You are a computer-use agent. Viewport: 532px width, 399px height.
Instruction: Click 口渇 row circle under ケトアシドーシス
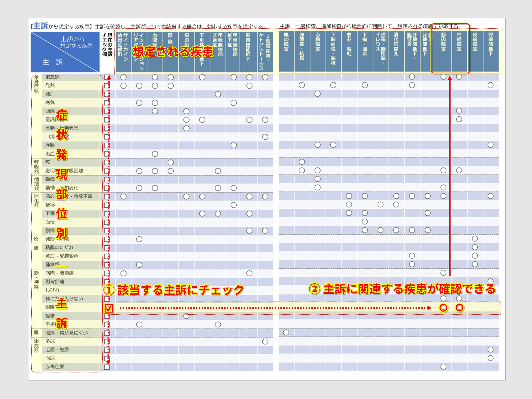pyautogui.click(x=265, y=137)
